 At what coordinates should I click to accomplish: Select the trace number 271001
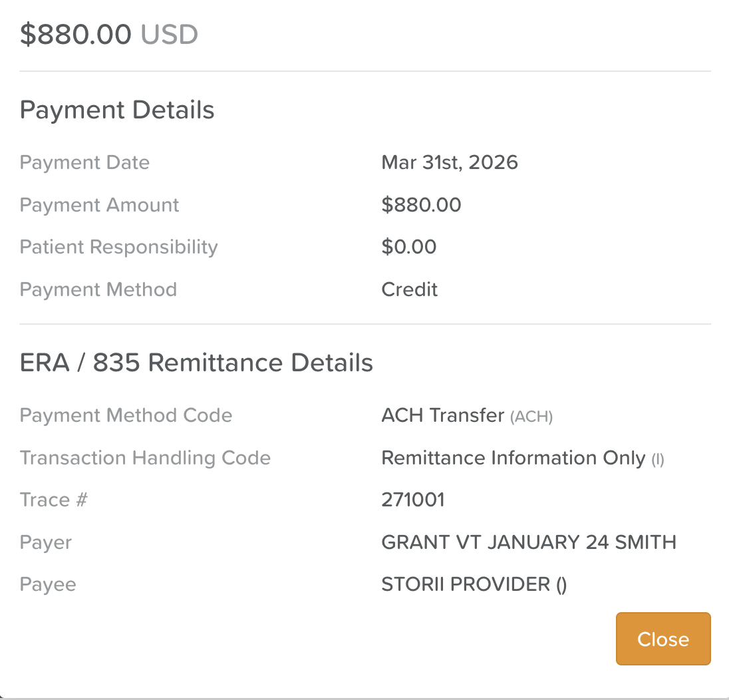(x=412, y=500)
